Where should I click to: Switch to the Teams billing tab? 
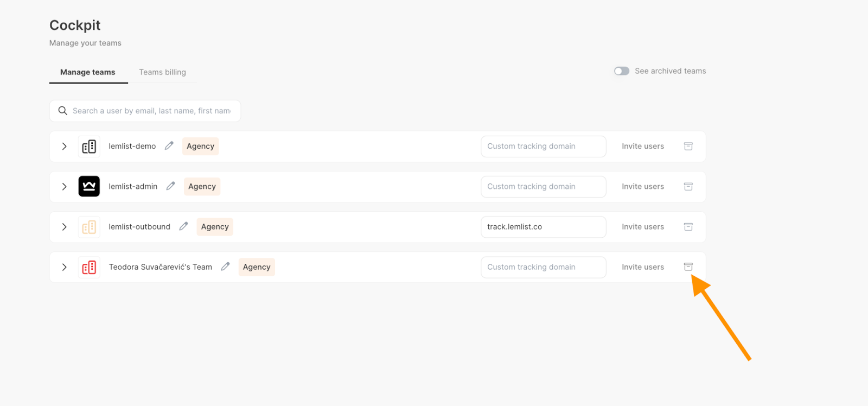point(162,72)
